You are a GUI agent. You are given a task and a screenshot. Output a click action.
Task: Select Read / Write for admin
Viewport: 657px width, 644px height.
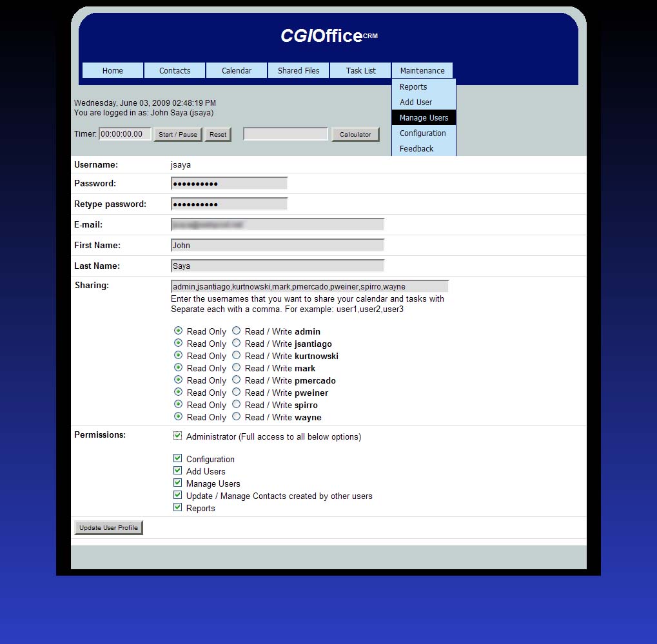click(237, 331)
